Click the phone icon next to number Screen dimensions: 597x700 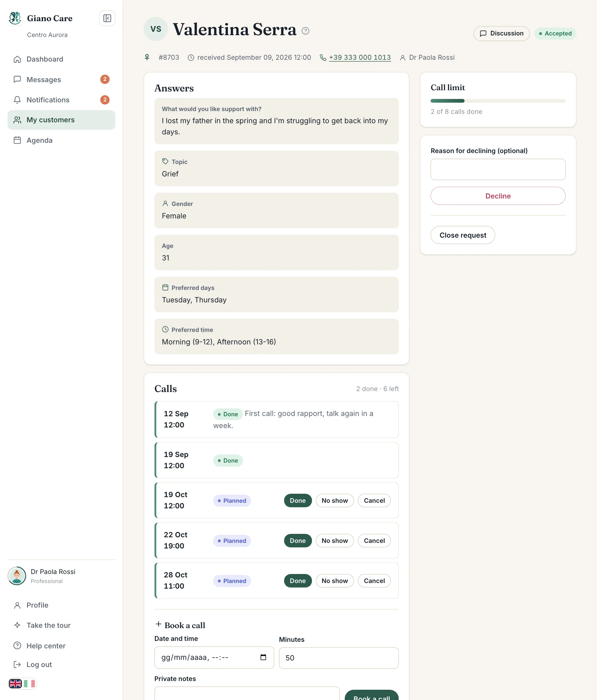[323, 58]
